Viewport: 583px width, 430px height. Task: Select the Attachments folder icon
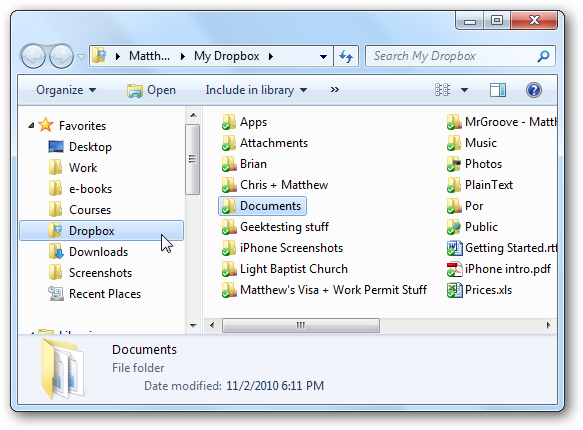[228, 143]
